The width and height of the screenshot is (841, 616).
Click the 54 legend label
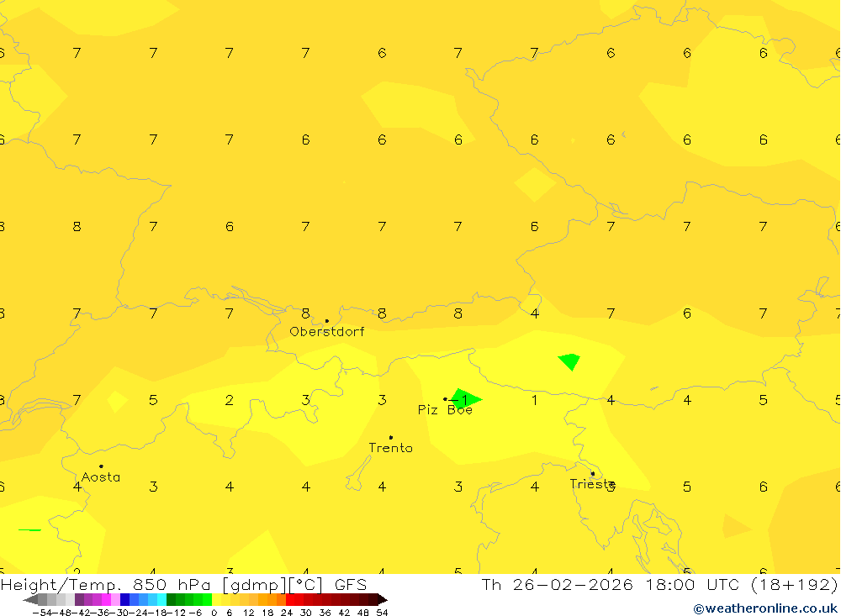[x=382, y=613]
